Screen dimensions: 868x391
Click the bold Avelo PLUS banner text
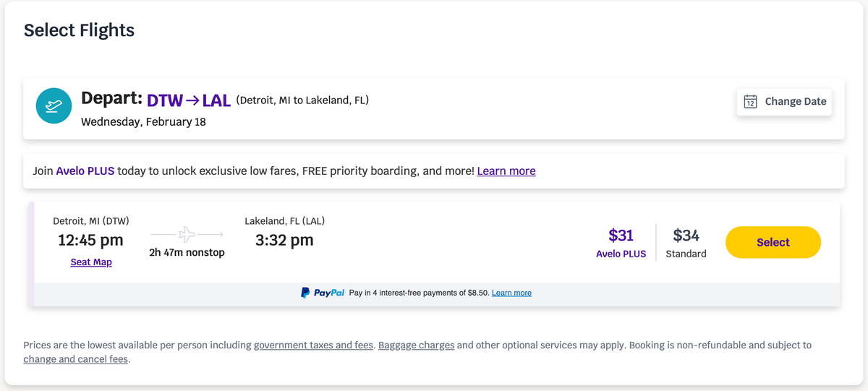tap(85, 171)
